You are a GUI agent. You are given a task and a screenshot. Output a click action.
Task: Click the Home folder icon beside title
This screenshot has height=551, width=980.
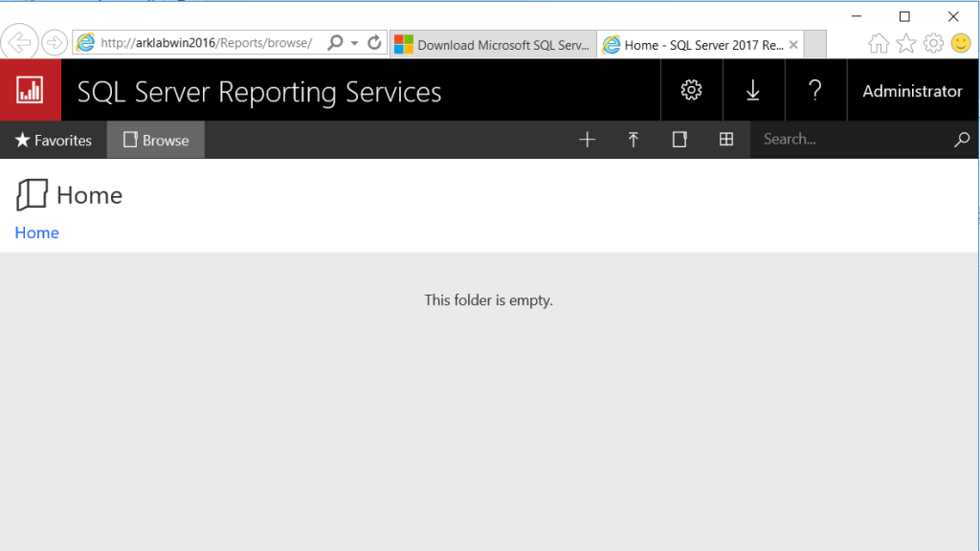point(32,194)
